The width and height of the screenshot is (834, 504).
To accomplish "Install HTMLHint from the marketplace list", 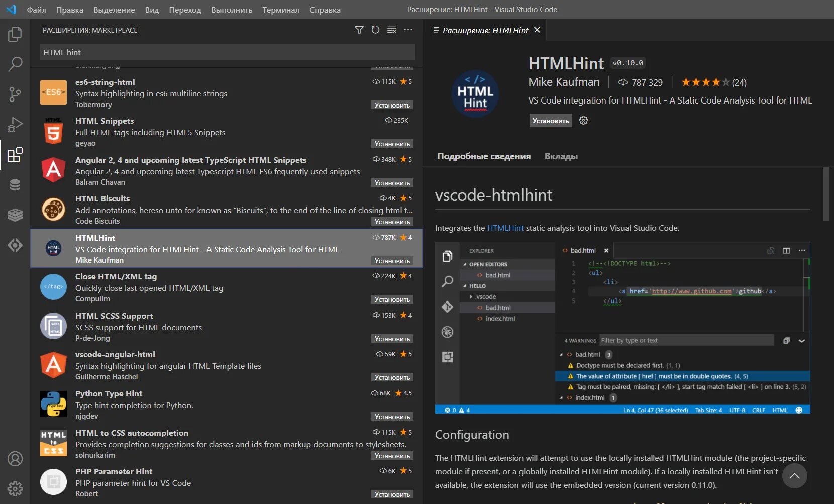I will pyautogui.click(x=392, y=261).
